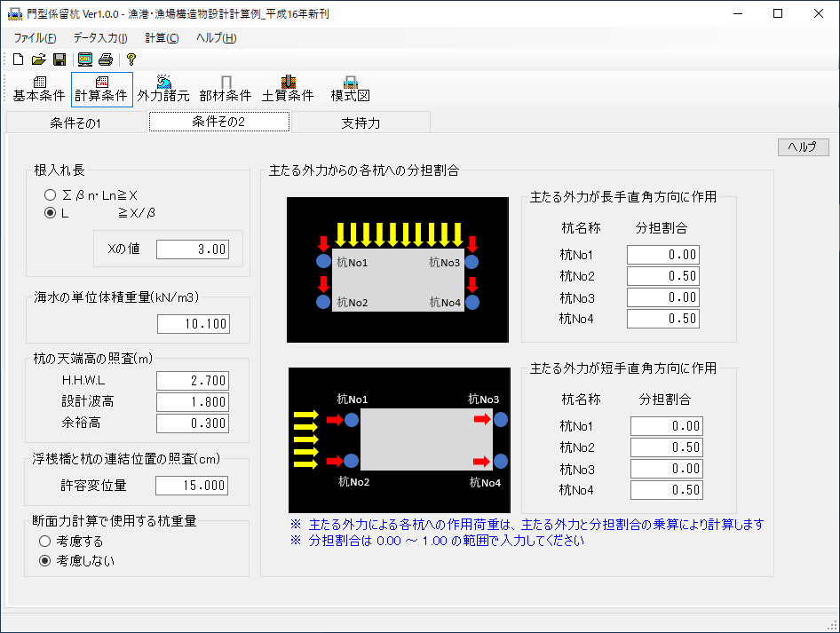
Task: Switch to the 条件その1 tab
Action: (76, 123)
